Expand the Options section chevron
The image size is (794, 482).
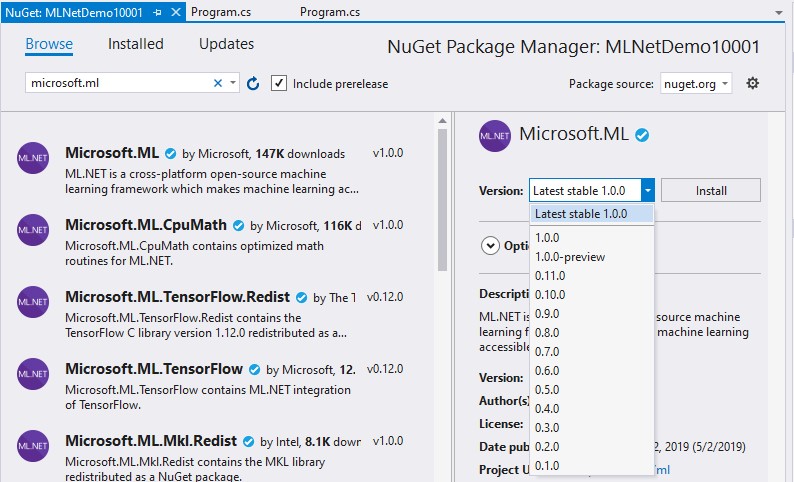pyautogui.click(x=490, y=245)
